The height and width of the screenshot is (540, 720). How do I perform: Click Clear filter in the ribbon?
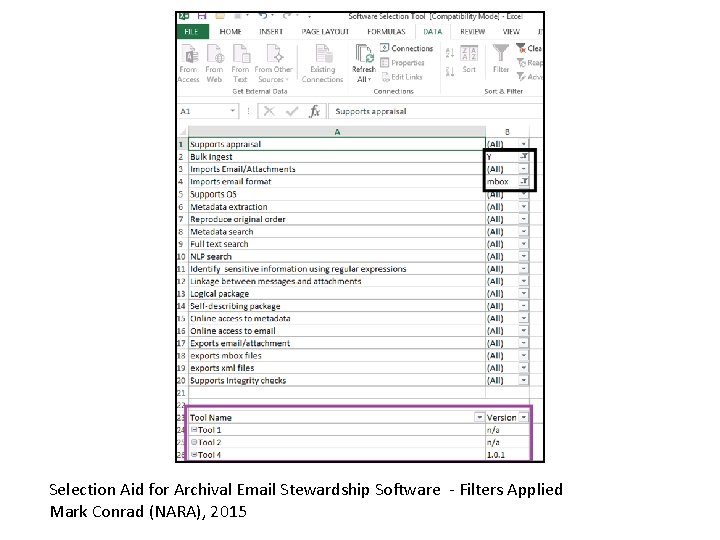tap(529, 48)
